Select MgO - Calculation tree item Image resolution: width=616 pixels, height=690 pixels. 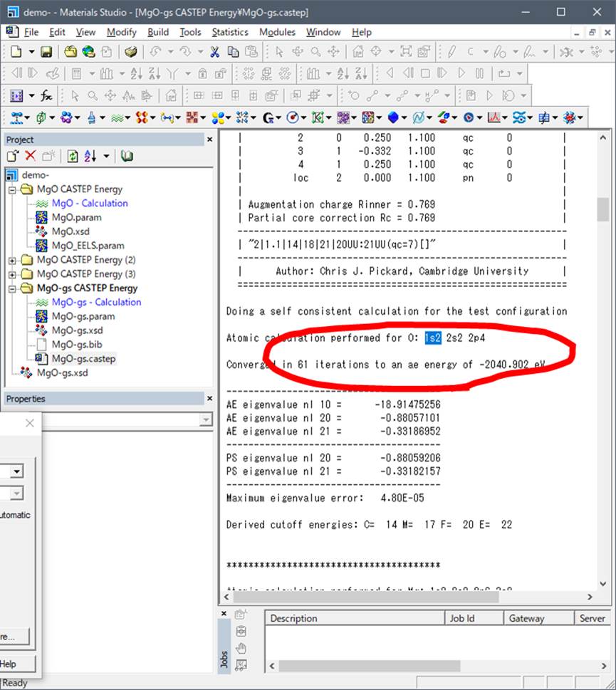coord(90,204)
